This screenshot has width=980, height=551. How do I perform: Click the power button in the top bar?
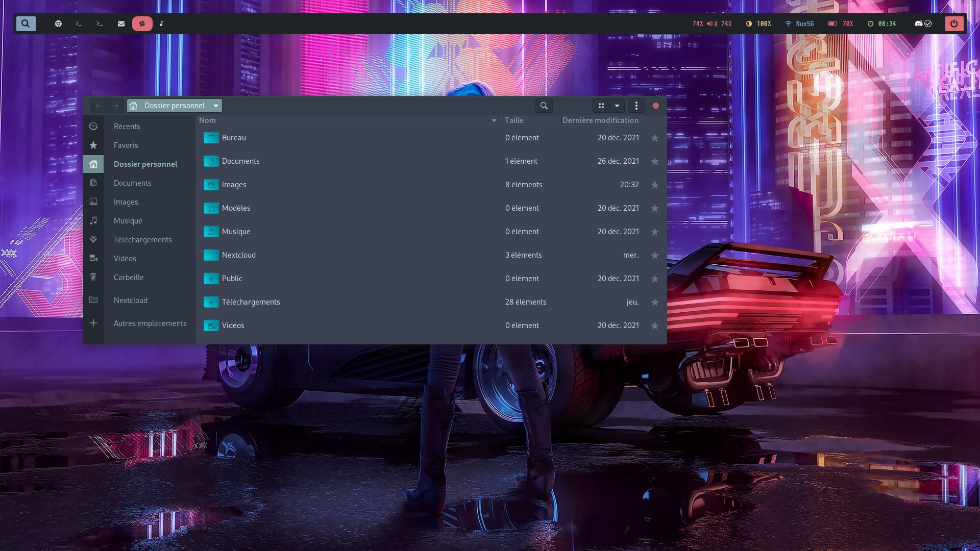pyautogui.click(x=953, y=23)
